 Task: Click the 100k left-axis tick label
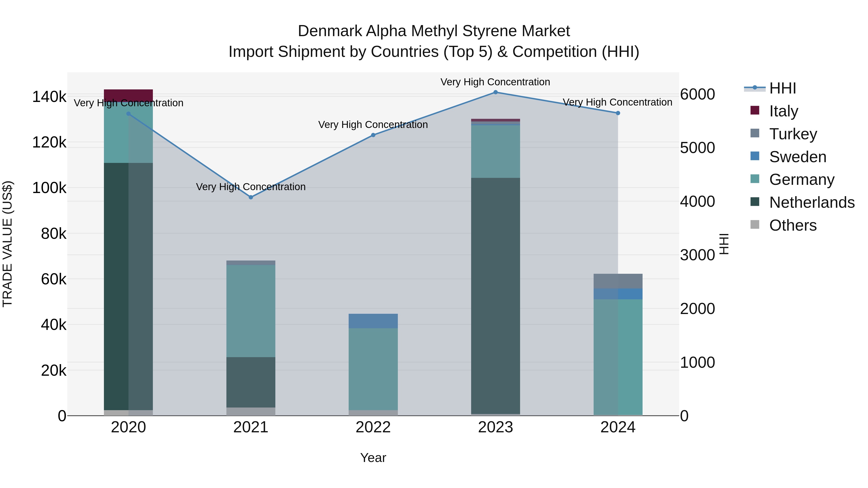coord(49,188)
